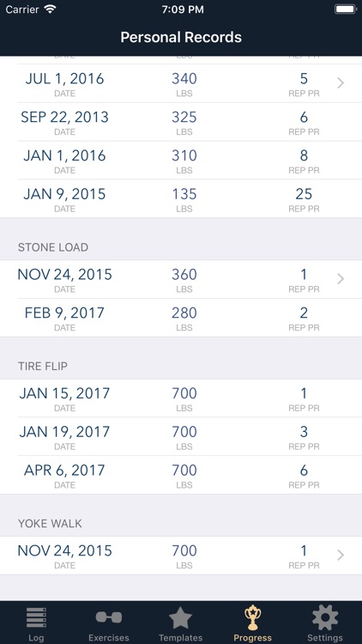This screenshot has height=644, width=362.
Task: Select the SEP 22, 2013 record row
Action: pos(181,122)
